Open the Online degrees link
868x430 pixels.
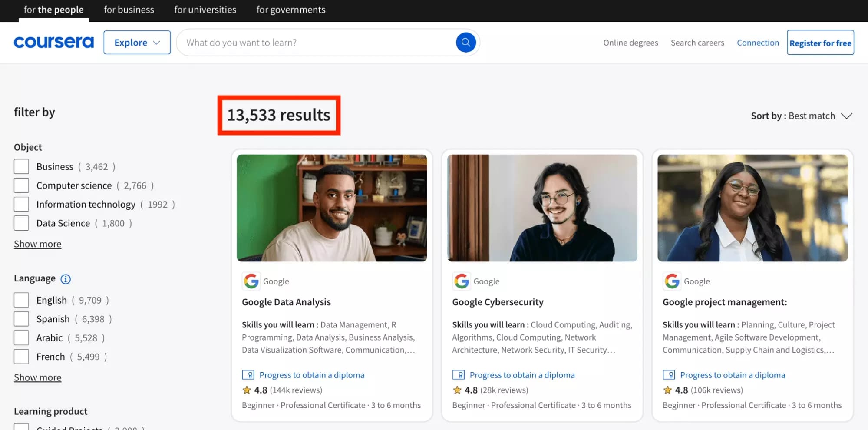[x=630, y=43]
